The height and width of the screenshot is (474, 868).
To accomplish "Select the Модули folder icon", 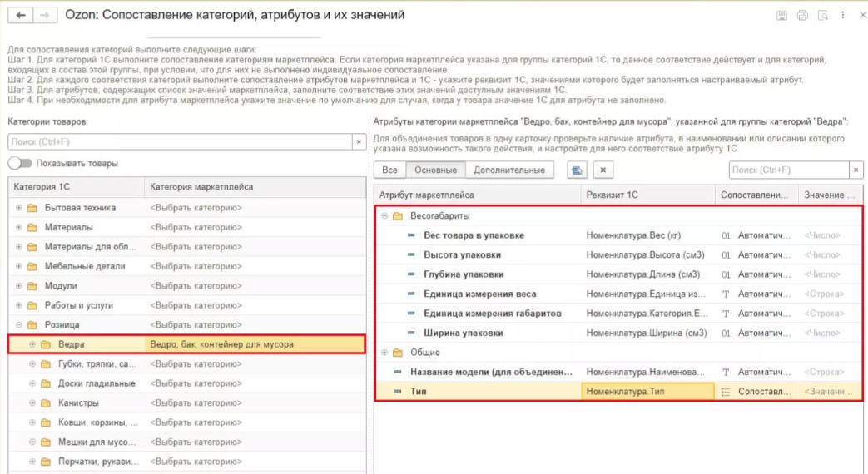I will [32, 286].
